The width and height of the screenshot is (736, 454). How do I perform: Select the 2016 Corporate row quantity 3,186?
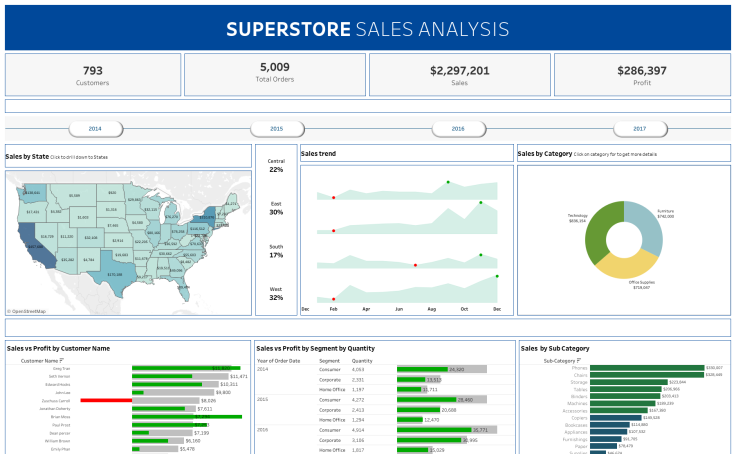pyautogui.click(x=358, y=440)
